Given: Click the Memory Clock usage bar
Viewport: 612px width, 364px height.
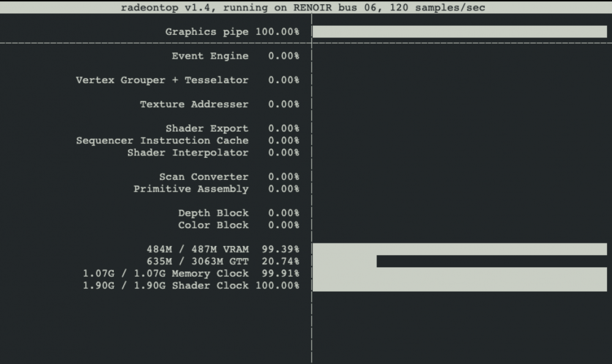Looking at the screenshot, I should tap(460, 273).
